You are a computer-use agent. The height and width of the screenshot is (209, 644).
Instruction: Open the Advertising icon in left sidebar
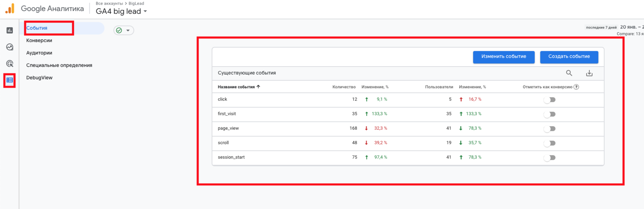click(x=10, y=64)
